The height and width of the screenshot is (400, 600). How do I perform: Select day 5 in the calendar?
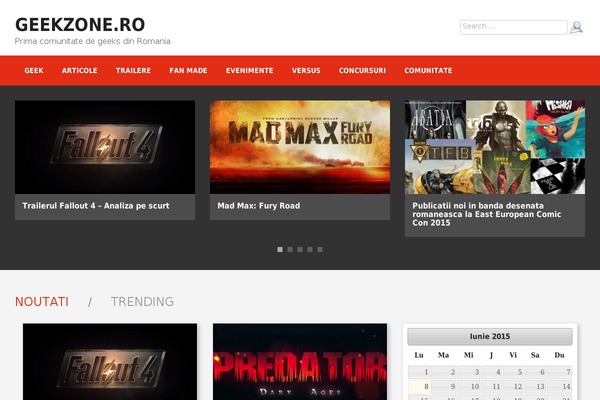click(x=513, y=372)
